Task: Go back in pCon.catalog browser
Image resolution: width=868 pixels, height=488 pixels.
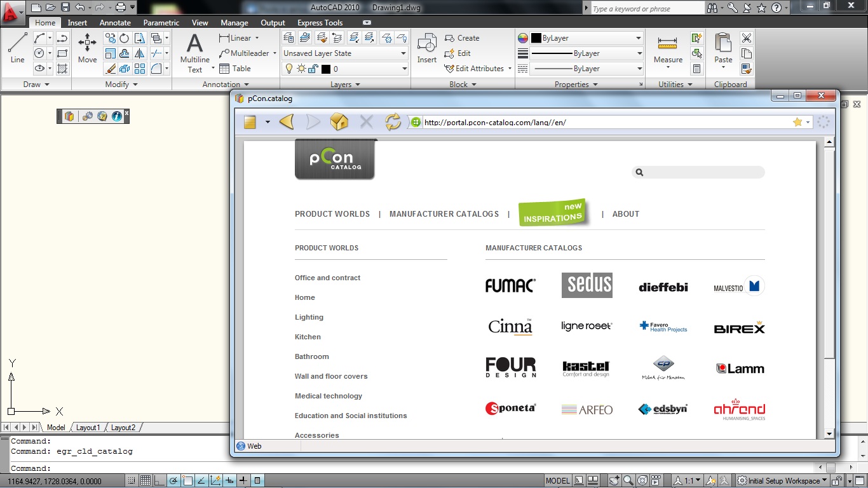Action: point(287,122)
